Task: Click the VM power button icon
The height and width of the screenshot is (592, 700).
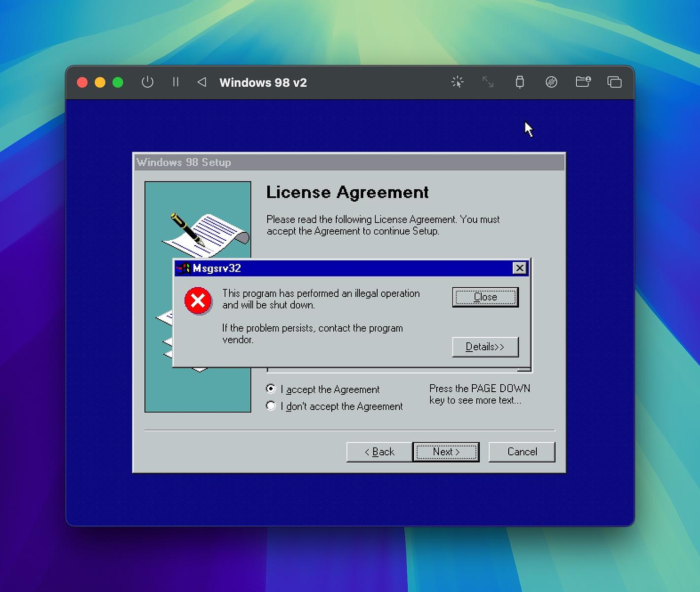Action: click(147, 82)
